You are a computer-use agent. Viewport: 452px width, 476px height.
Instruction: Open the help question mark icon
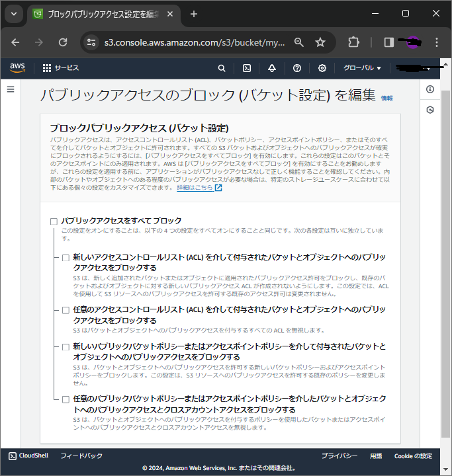[x=297, y=68]
